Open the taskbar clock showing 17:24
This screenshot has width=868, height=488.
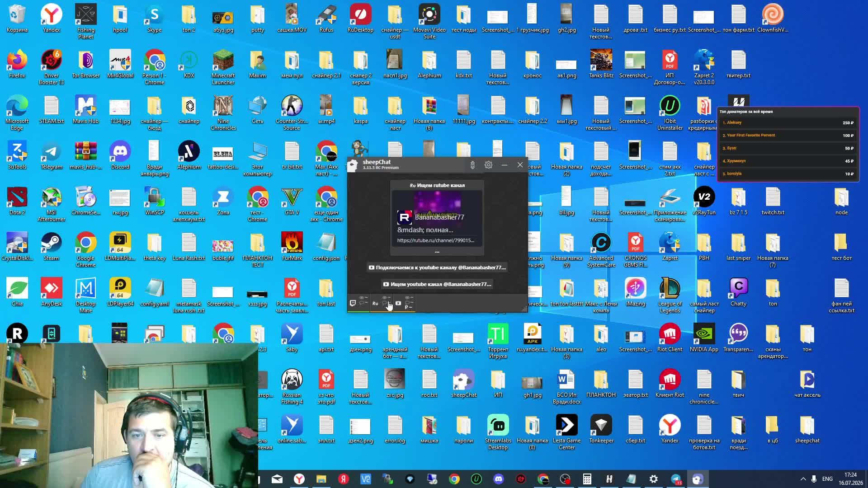850,479
